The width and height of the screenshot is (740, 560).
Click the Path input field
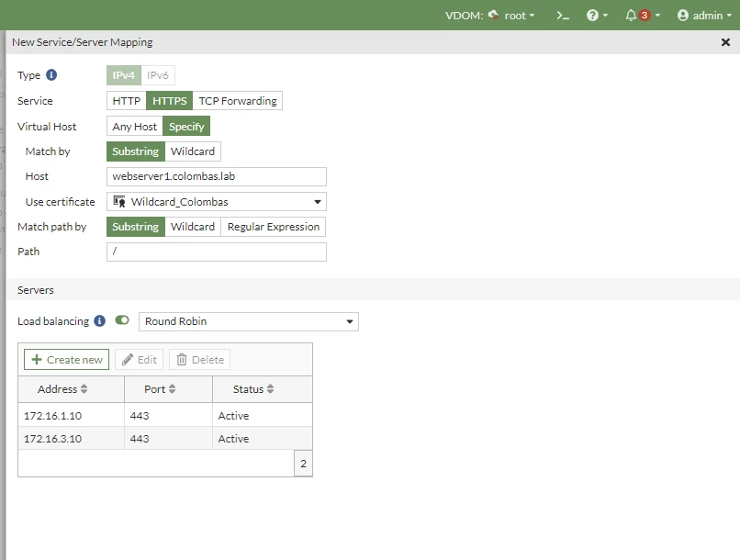[x=216, y=252]
